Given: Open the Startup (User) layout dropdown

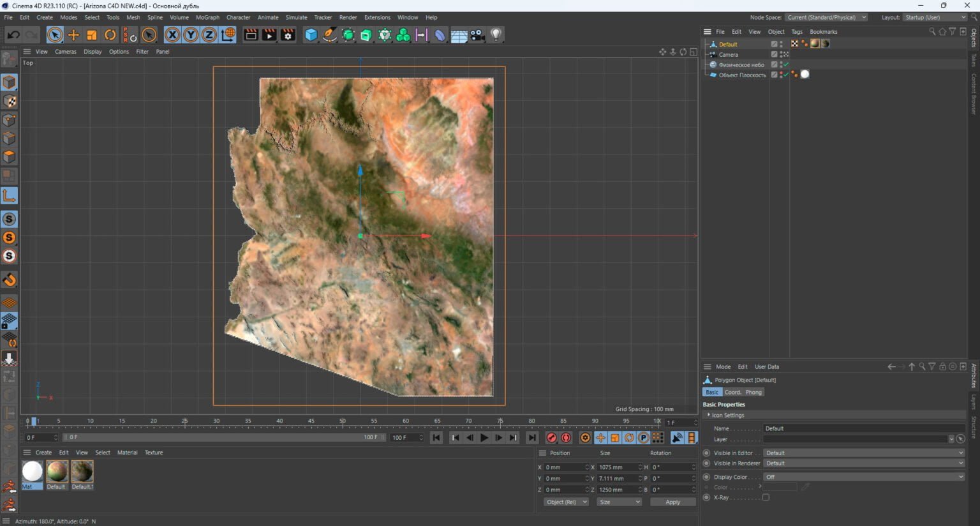Looking at the screenshot, I should (x=935, y=17).
